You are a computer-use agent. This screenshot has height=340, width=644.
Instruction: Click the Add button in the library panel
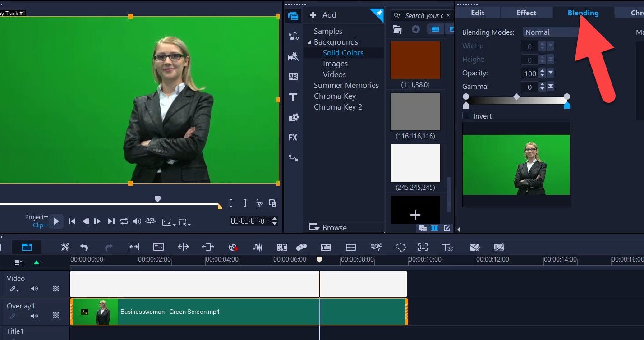tap(323, 15)
